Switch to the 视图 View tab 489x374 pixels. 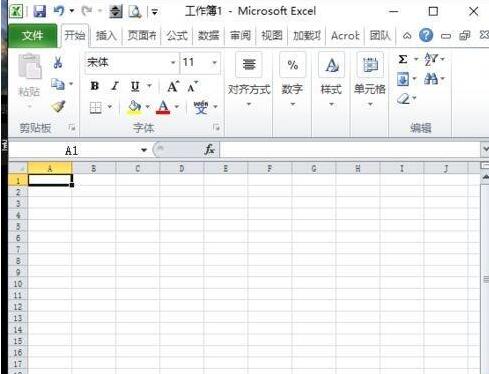[272, 35]
